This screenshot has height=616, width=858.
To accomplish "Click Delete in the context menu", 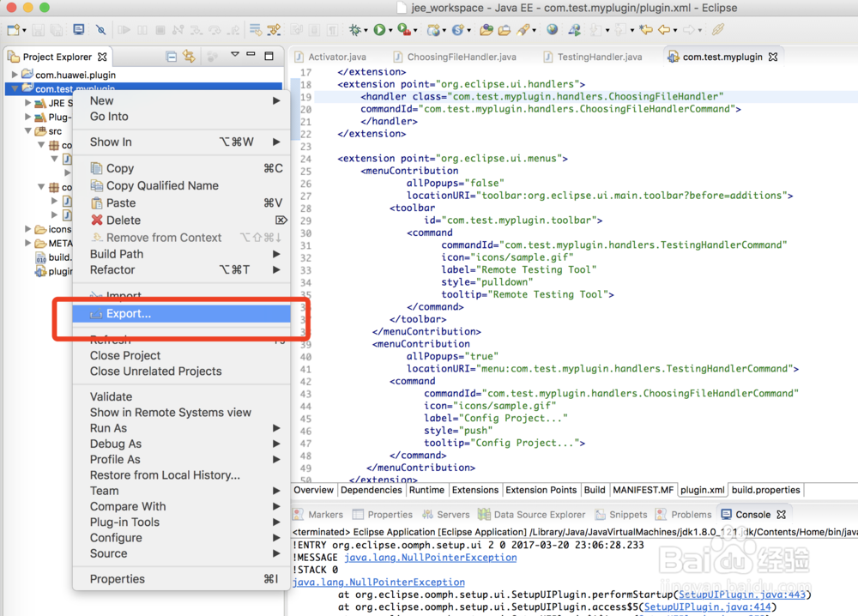I will click(x=181, y=220).
